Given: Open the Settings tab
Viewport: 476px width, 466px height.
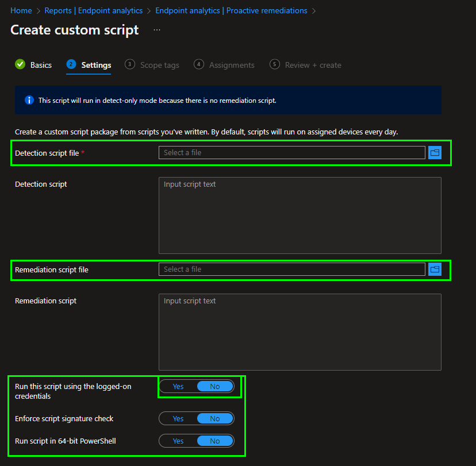Looking at the screenshot, I should (x=96, y=65).
